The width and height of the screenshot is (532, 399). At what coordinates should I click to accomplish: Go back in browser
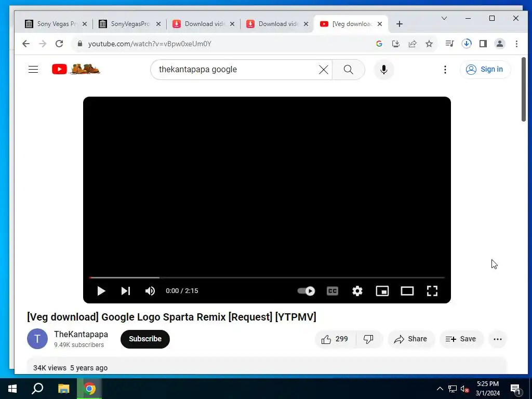pyautogui.click(x=26, y=44)
